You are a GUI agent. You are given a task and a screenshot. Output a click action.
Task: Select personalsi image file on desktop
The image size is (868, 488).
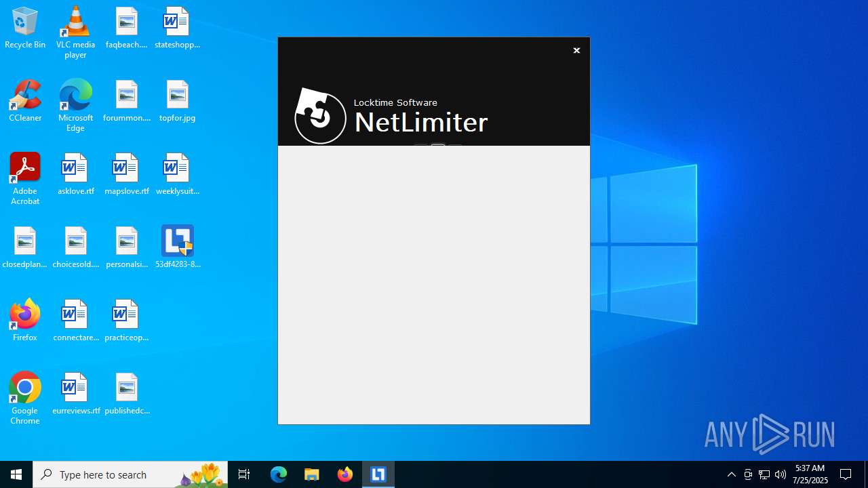[x=127, y=248]
